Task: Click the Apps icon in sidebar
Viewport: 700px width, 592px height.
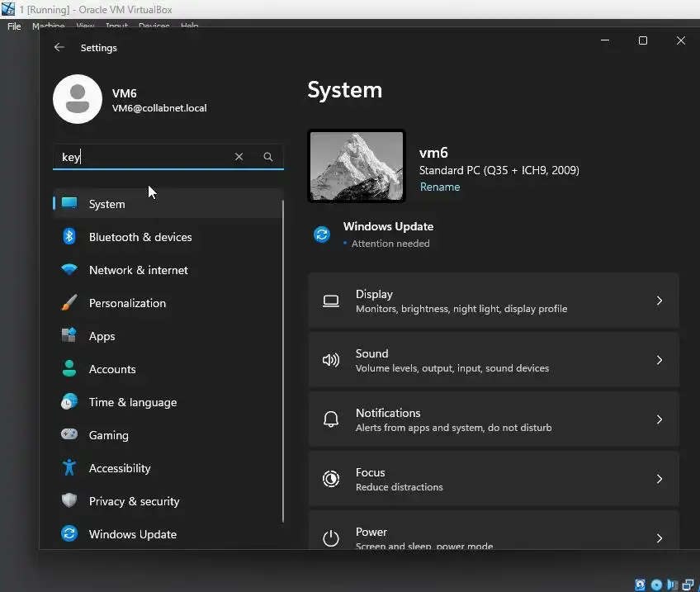Action: [x=69, y=335]
